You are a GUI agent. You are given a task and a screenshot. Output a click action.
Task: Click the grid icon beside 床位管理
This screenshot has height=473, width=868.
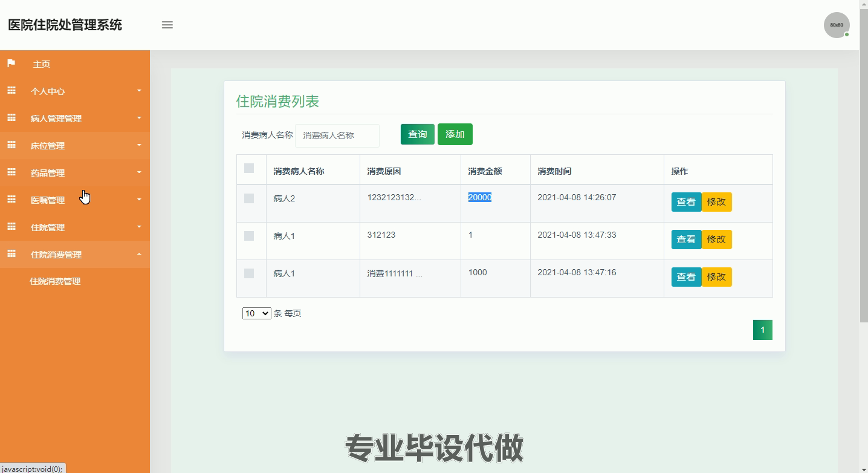tap(11, 145)
